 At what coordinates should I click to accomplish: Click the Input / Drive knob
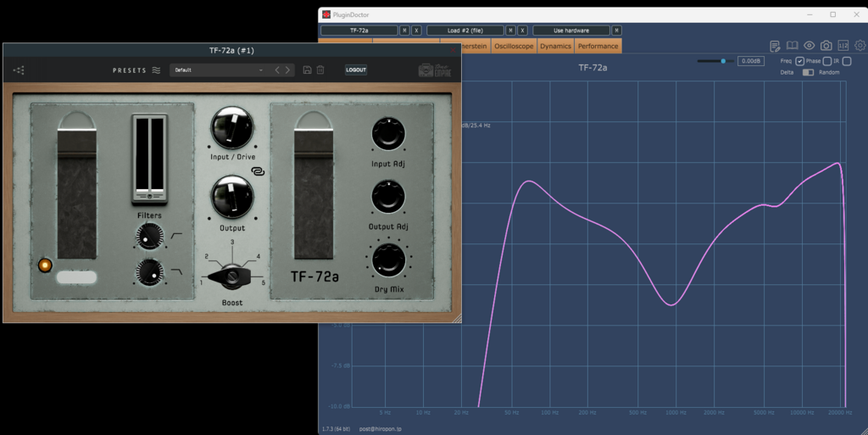point(232,127)
